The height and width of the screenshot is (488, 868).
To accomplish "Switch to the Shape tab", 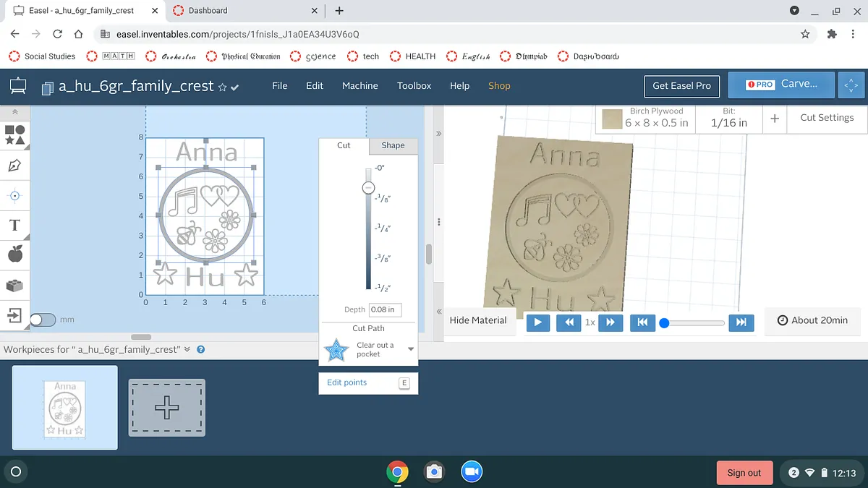I will tap(393, 145).
